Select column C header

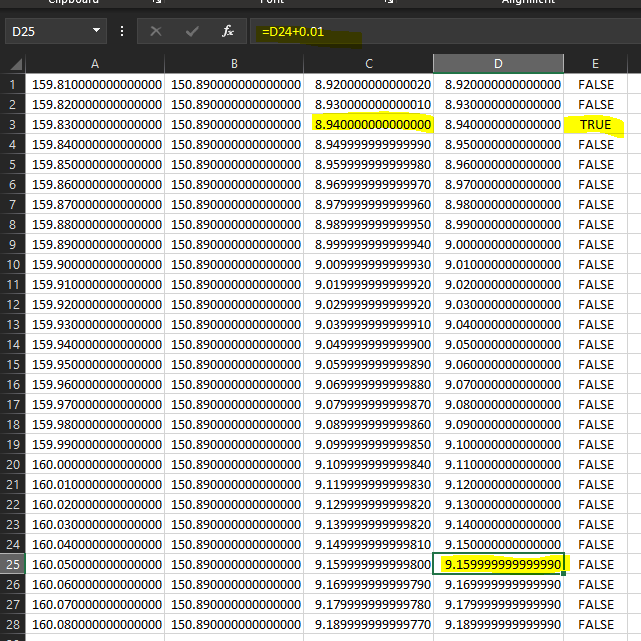[369, 64]
